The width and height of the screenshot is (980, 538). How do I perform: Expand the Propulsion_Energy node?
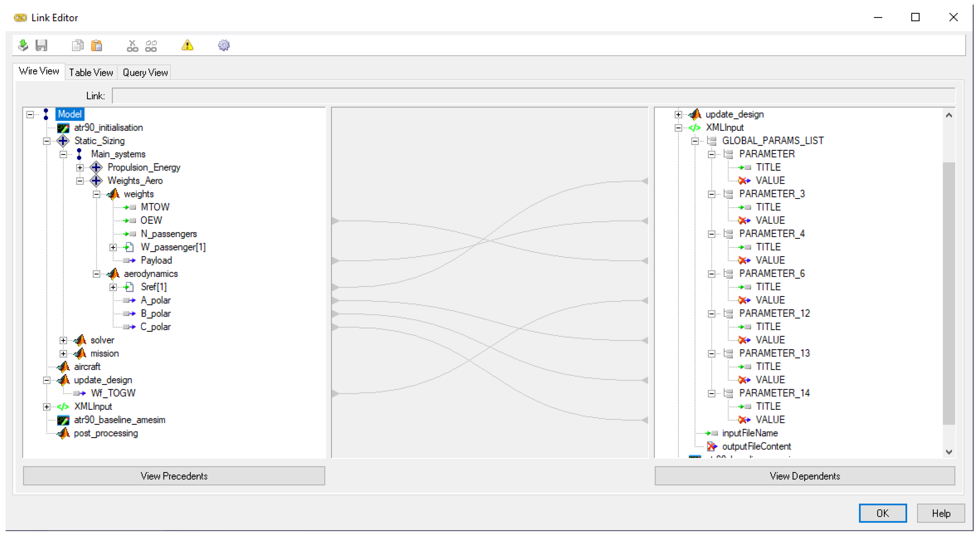point(80,168)
